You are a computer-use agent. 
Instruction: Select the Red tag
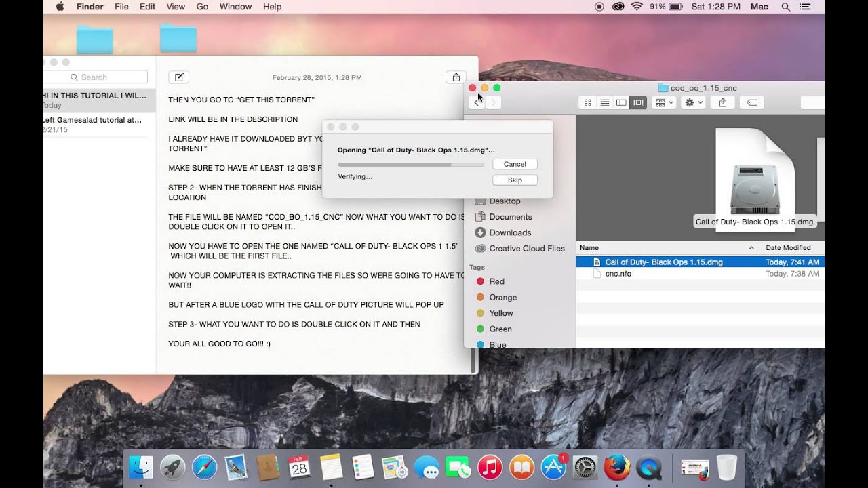point(496,281)
